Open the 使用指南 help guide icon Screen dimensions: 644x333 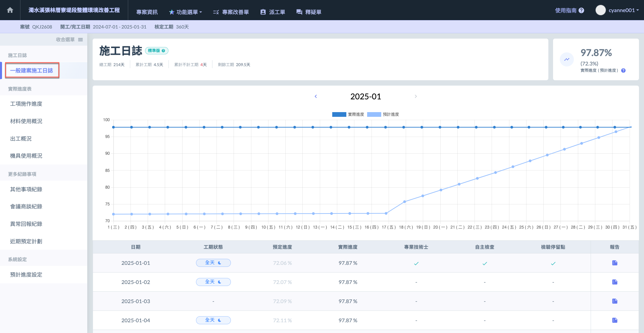point(581,10)
